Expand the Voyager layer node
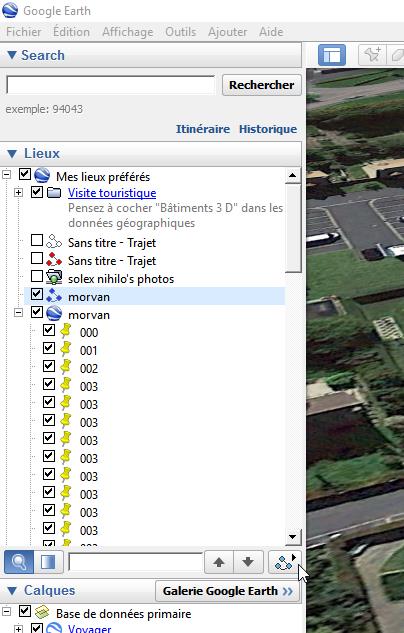 pyautogui.click(x=18, y=629)
